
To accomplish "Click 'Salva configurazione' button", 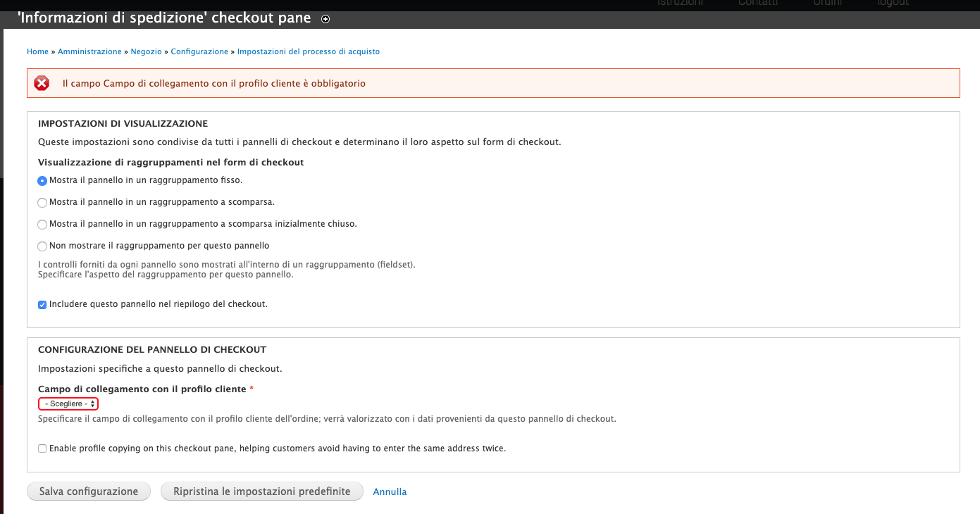I will 89,491.
